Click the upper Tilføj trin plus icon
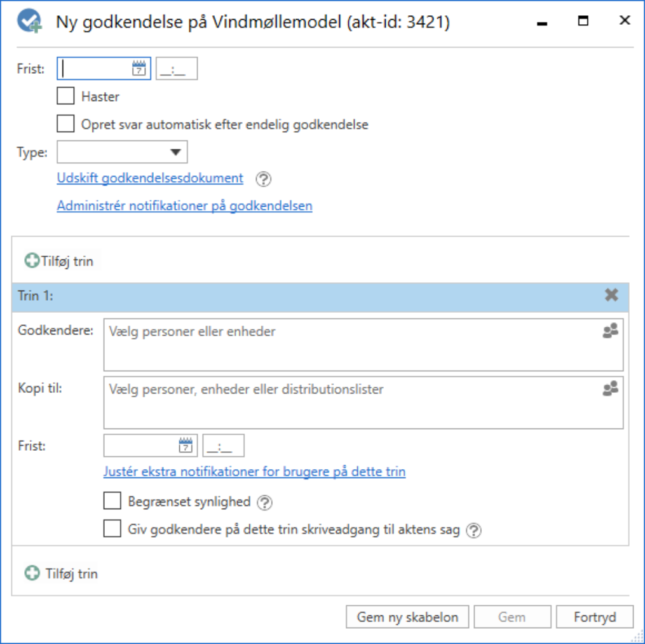 (x=32, y=261)
